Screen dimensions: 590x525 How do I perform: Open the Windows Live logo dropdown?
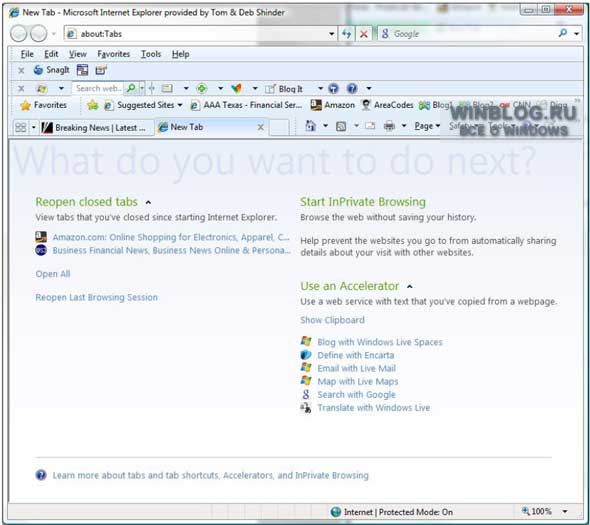point(61,89)
